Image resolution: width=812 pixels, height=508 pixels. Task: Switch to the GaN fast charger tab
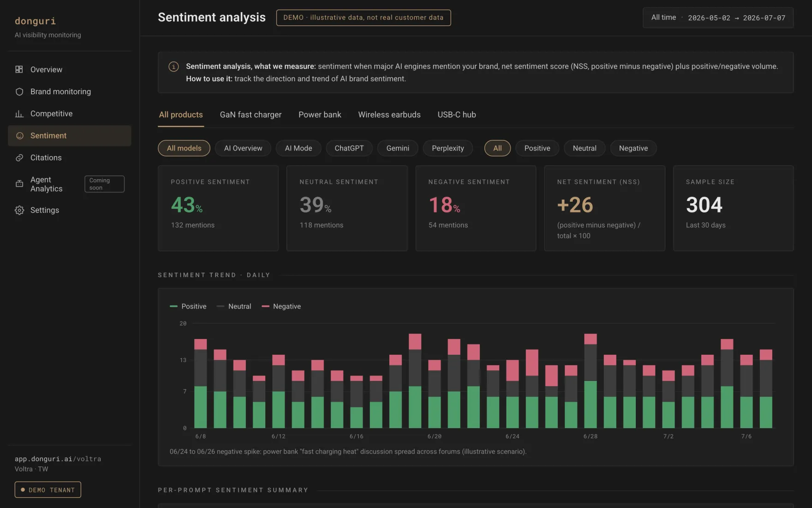pyautogui.click(x=251, y=115)
